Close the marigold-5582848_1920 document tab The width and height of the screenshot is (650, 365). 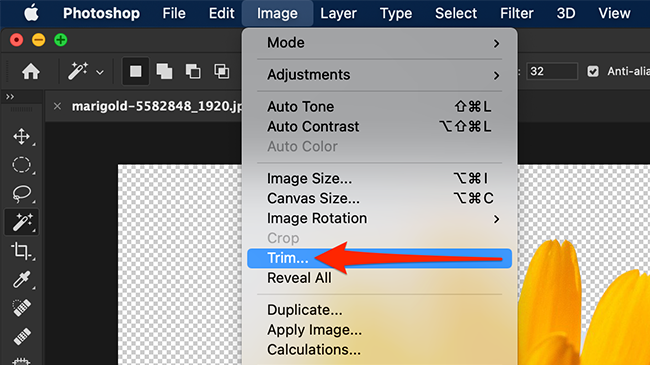click(x=57, y=107)
